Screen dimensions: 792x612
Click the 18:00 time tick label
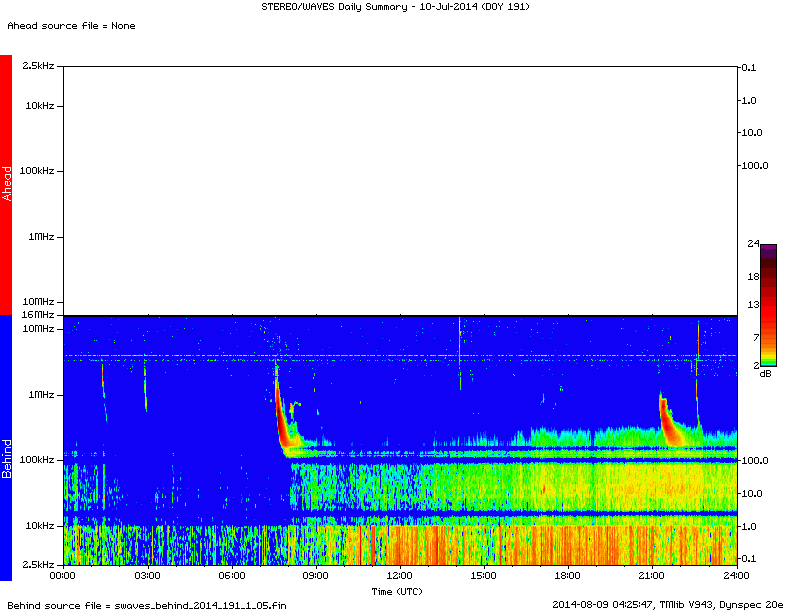click(x=568, y=575)
